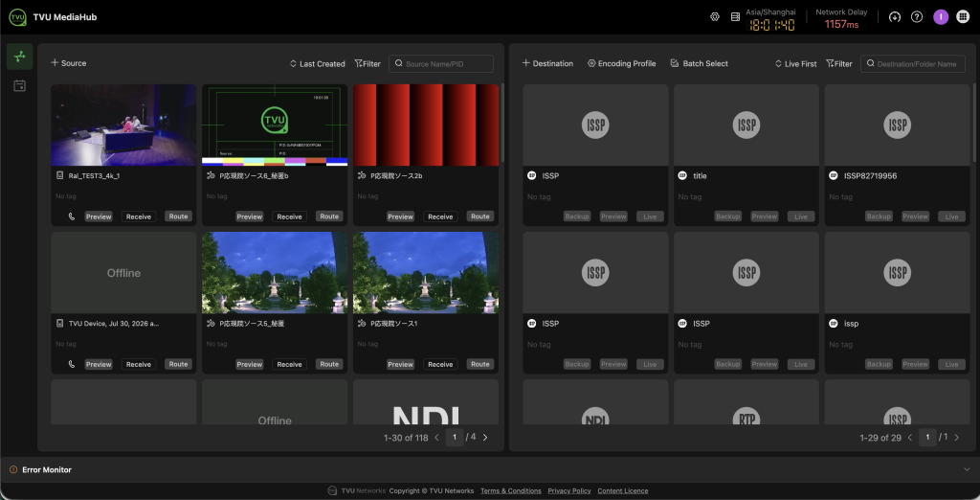The image size is (980, 500).
Task: Click Route on the P応現院ソース2b card
Action: (x=480, y=216)
